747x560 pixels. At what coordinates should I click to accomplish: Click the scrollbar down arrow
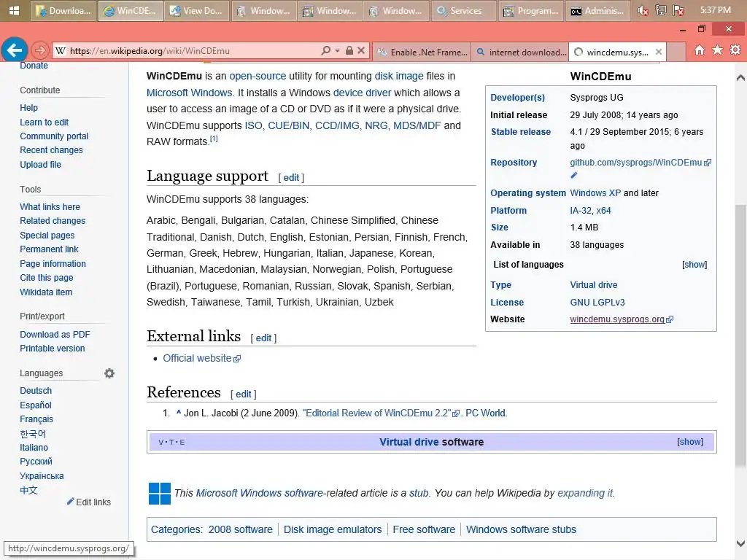pyautogui.click(x=740, y=543)
